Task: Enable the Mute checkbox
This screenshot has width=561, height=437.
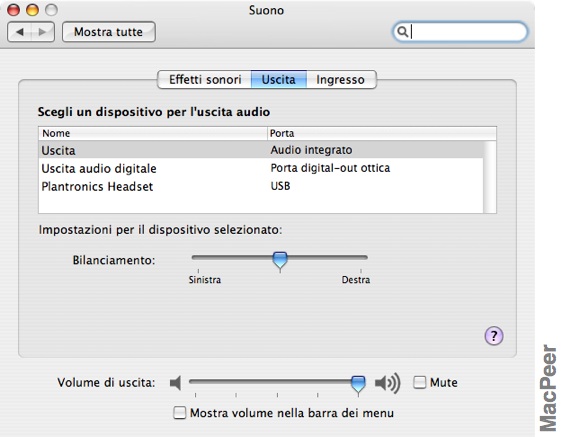Action: coord(419,382)
